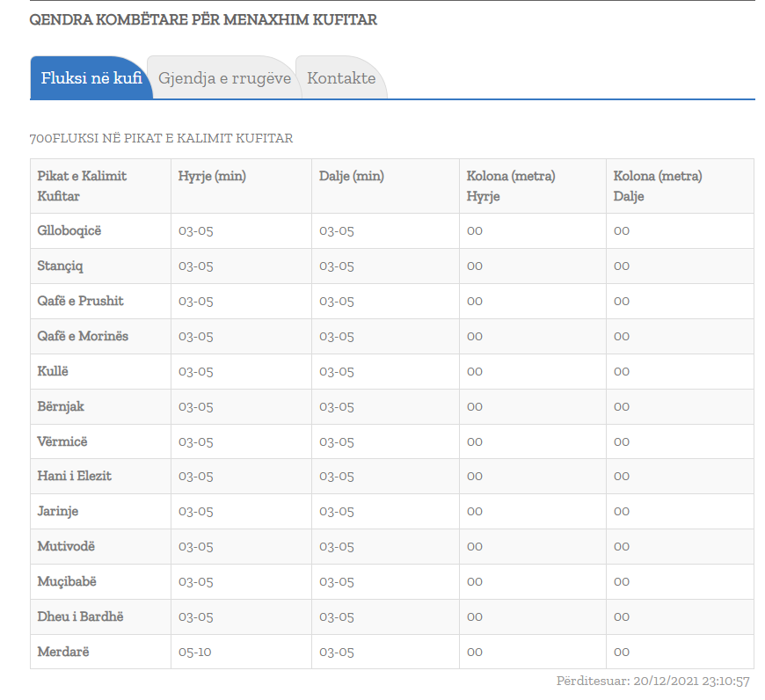
Task: Select the Vërmicë row name
Action: pyautogui.click(x=62, y=441)
